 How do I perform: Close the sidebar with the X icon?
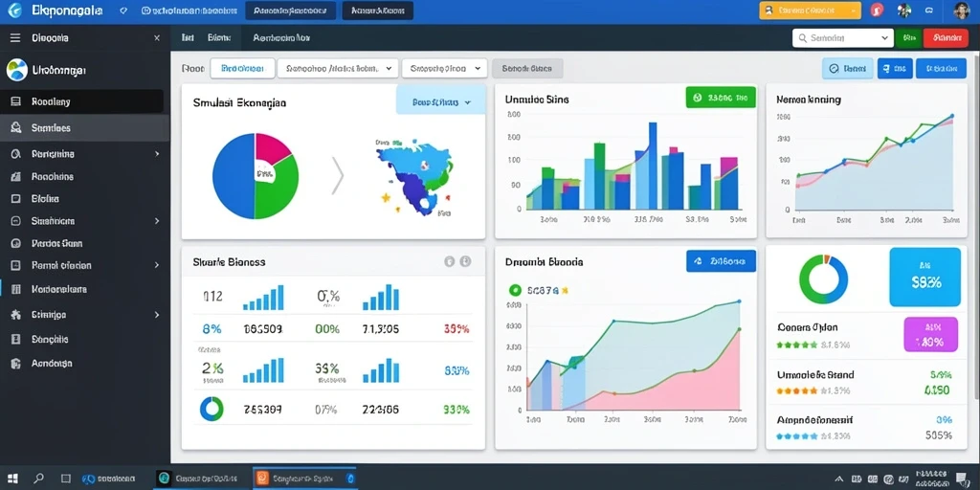point(157,38)
